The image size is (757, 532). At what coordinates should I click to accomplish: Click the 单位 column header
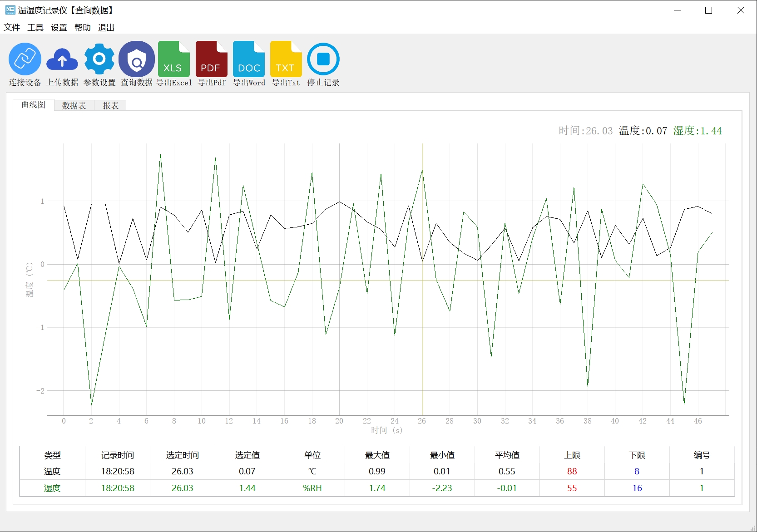312,455
